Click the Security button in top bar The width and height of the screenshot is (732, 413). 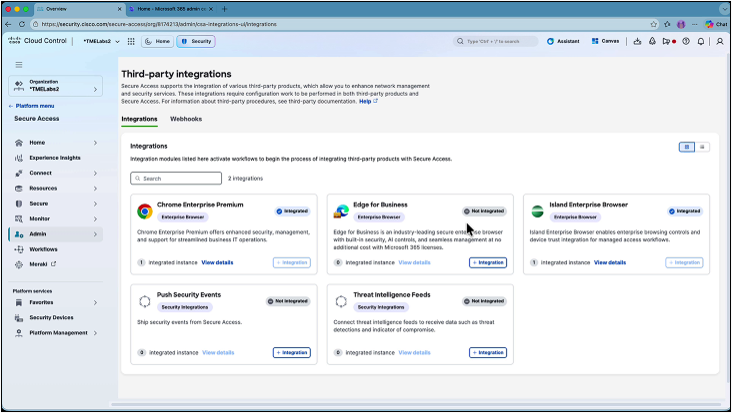[x=196, y=42]
